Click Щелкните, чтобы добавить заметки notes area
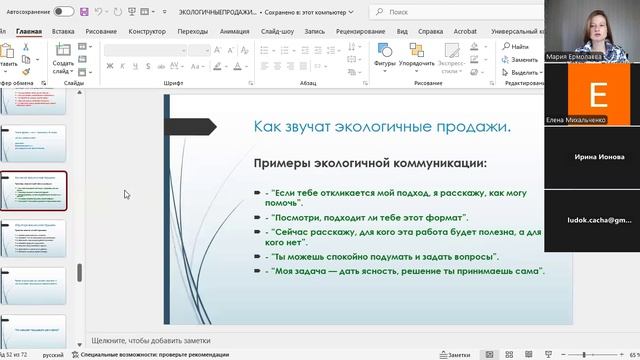This screenshot has height=360, width=640. coord(151,340)
